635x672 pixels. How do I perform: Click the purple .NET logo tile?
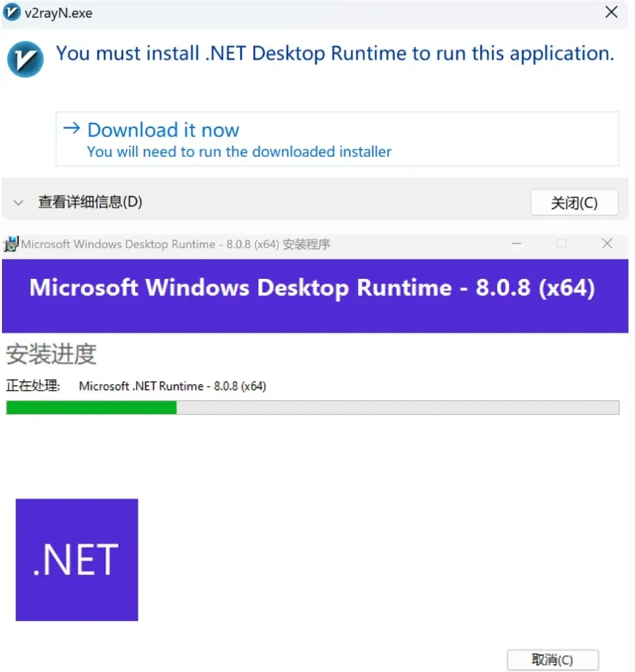point(76,559)
